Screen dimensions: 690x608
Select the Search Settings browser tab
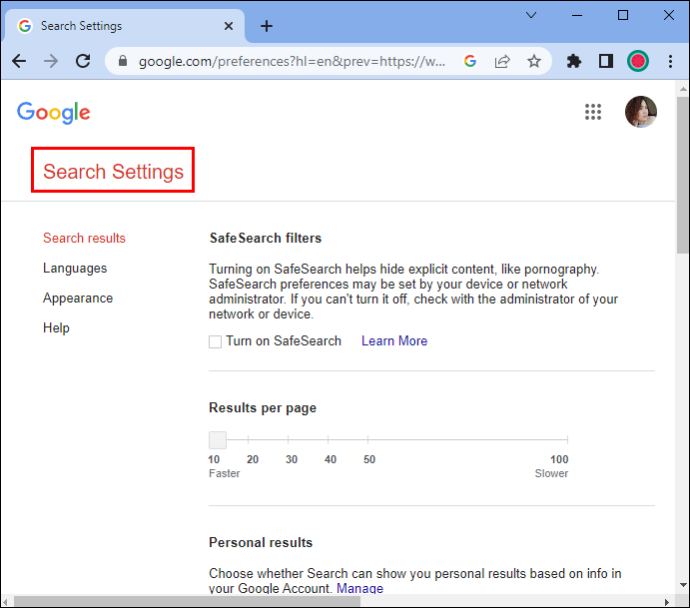(125, 26)
